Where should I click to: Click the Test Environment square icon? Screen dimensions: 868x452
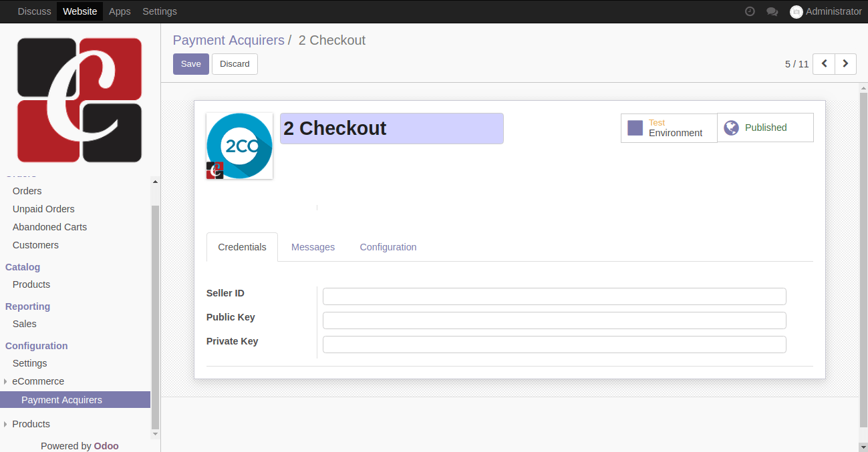click(x=635, y=128)
